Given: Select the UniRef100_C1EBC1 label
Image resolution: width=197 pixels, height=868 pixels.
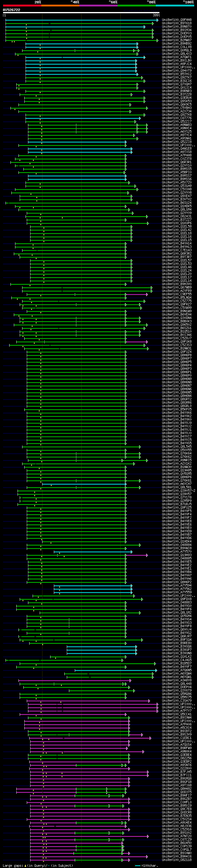Looking at the screenshot, I should (177, 737).
